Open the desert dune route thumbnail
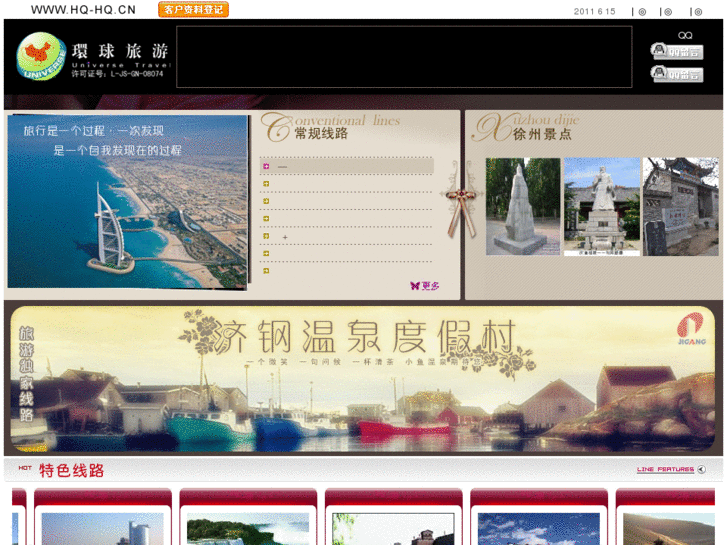Viewport: 727px width, 545px height. pos(669,529)
